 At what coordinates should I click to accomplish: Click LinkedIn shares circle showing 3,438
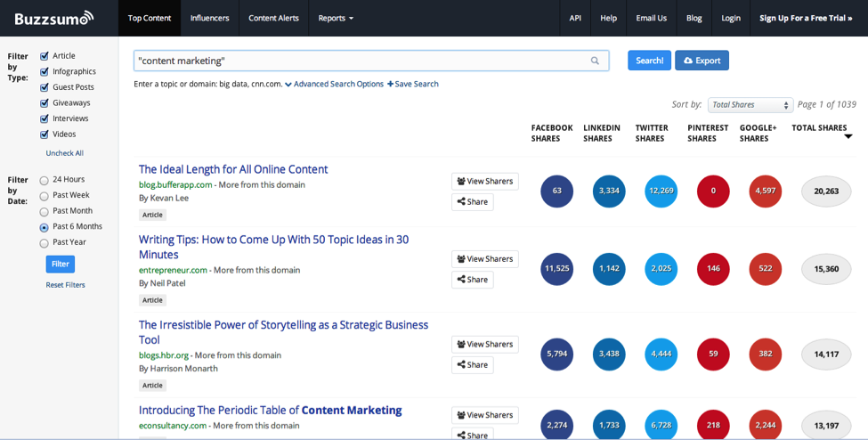[x=609, y=354]
